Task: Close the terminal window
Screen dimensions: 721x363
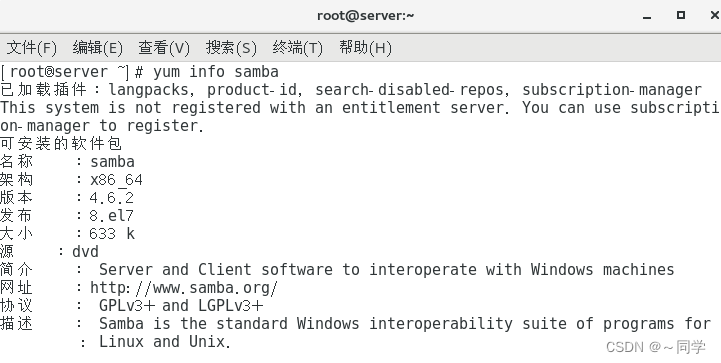Action: tap(715, 15)
